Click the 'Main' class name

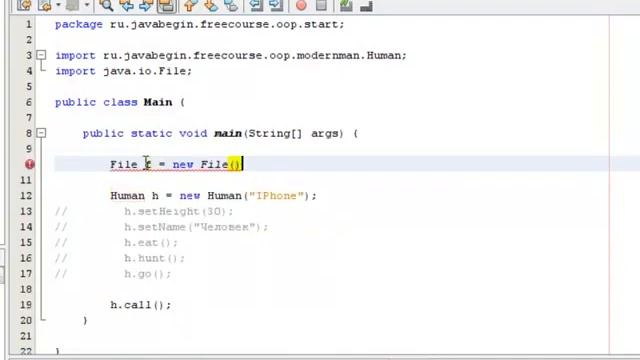(158, 102)
